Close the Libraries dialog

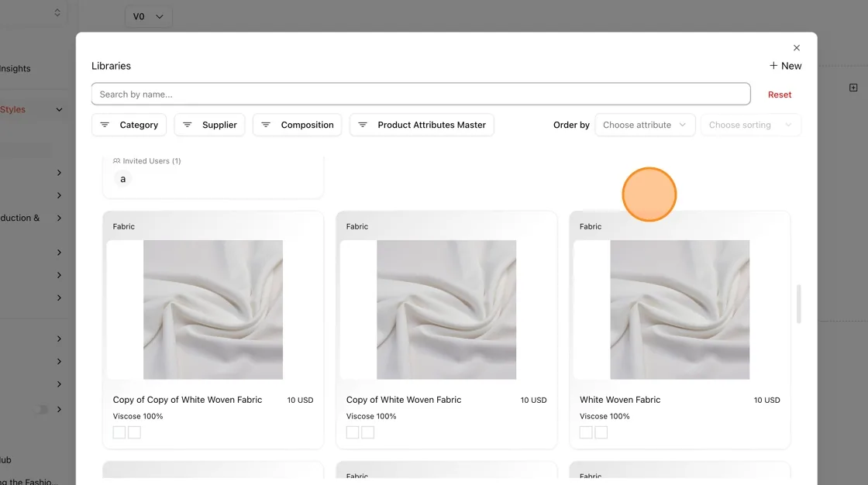[797, 48]
